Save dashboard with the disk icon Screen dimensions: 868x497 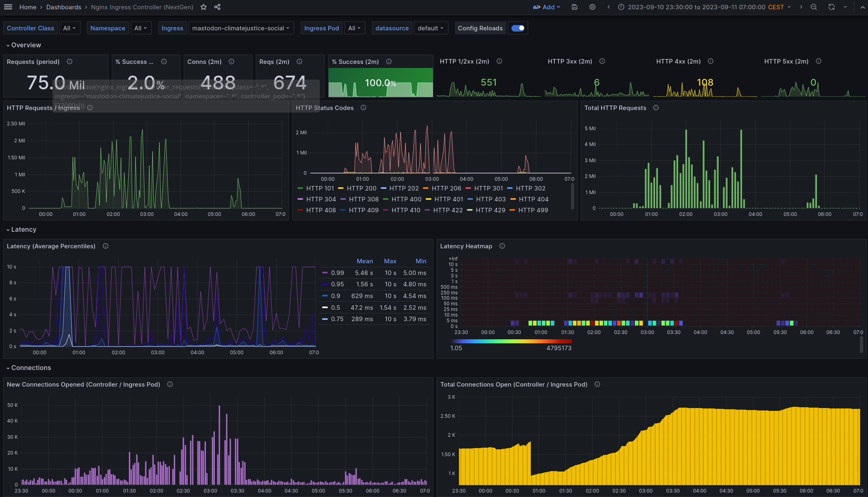pos(574,7)
